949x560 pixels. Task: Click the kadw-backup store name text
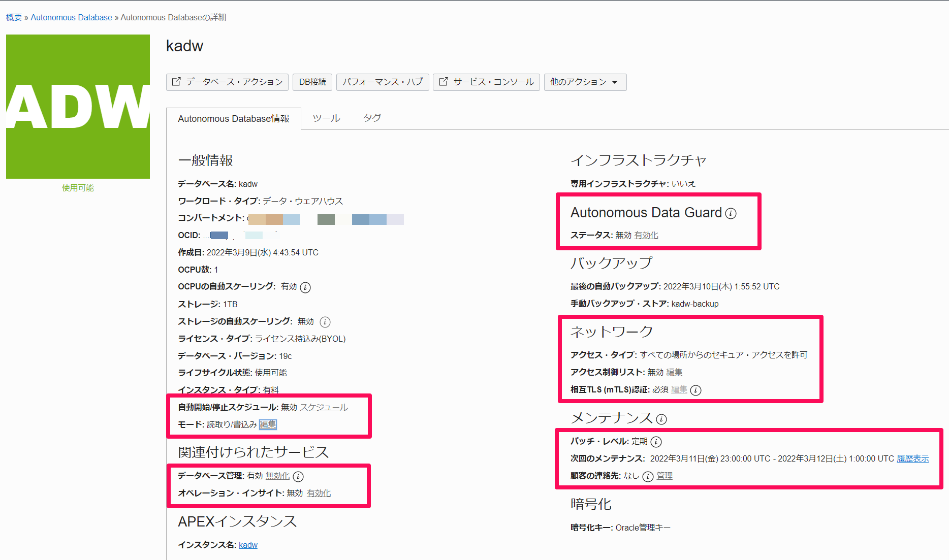coord(695,304)
